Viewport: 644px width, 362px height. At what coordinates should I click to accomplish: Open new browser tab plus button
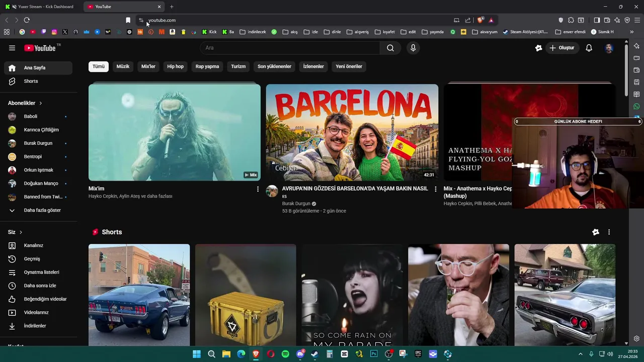pos(172,7)
